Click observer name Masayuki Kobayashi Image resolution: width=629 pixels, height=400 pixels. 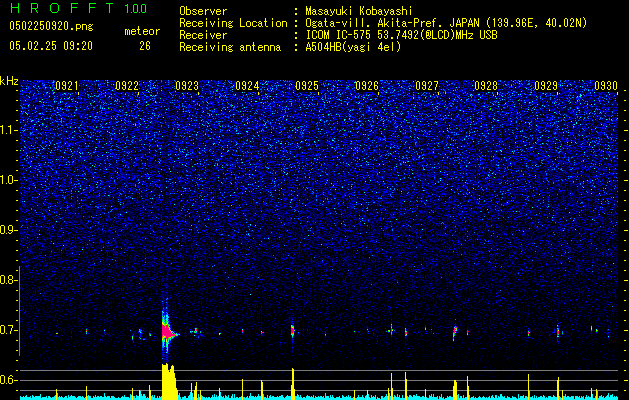(x=359, y=11)
